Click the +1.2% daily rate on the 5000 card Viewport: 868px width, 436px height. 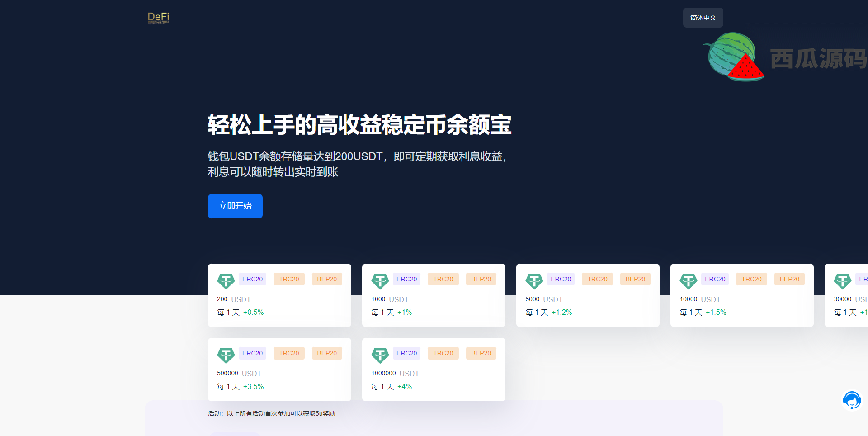562,312
